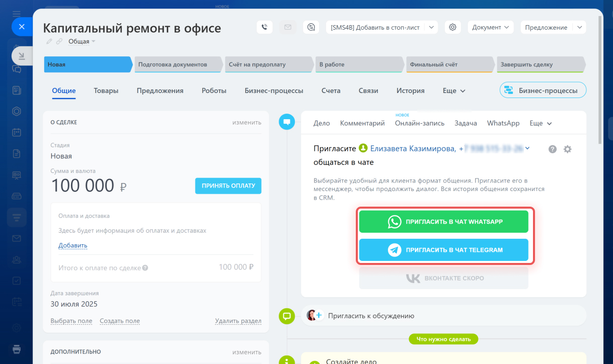Select the Общие tab
This screenshot has height=364, width=613.
[64, 90]
